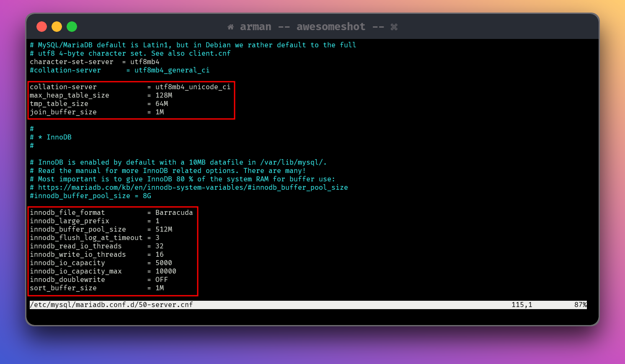
Task: Click the utf8mb4_unicode_ci collation value
Action: tap(193, 87)
